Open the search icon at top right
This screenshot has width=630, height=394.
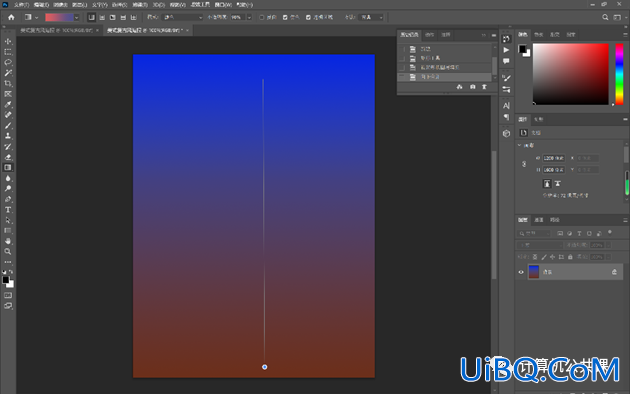click(x=605, y=17)
